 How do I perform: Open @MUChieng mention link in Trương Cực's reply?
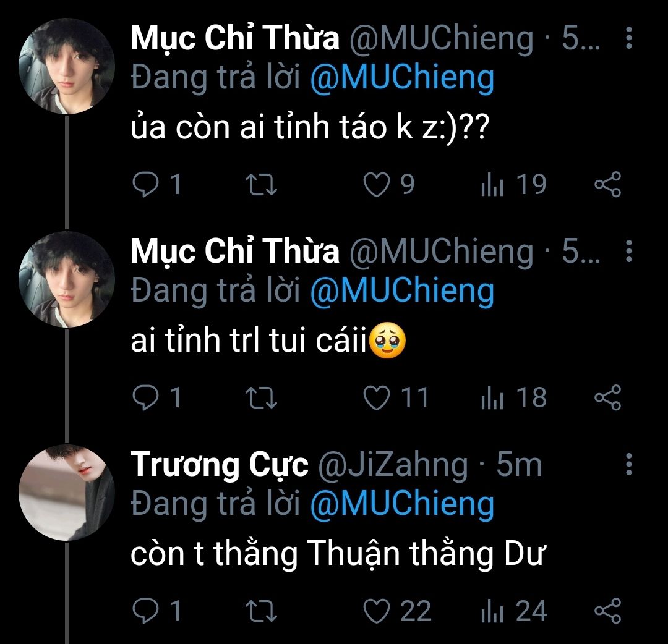tap(401, 504)
